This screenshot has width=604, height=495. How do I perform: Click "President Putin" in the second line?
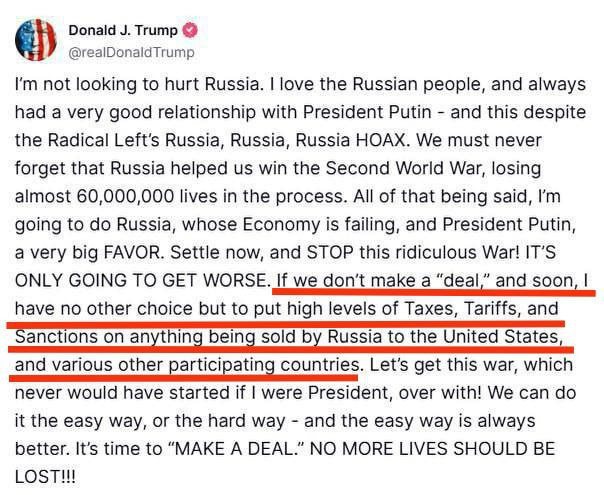367,112
